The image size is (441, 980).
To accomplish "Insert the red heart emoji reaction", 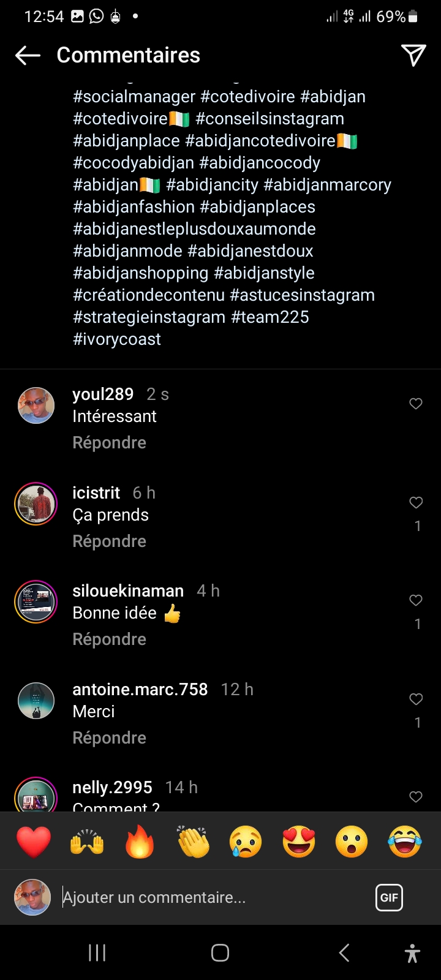I will click(x=34, y=842).
